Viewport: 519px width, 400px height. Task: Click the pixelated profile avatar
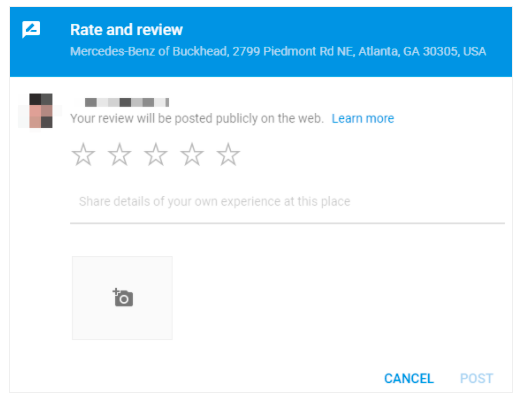(x=41, y=111)
